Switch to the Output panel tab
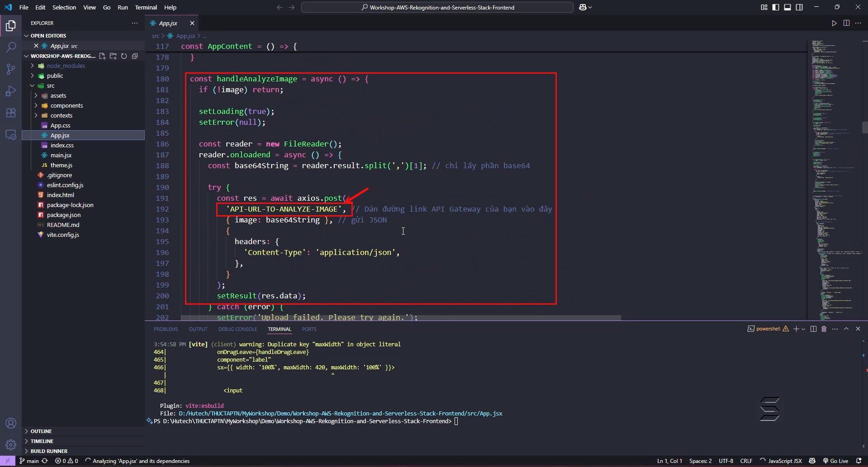Screen dimensions: 868x467 tap(198, 329)
